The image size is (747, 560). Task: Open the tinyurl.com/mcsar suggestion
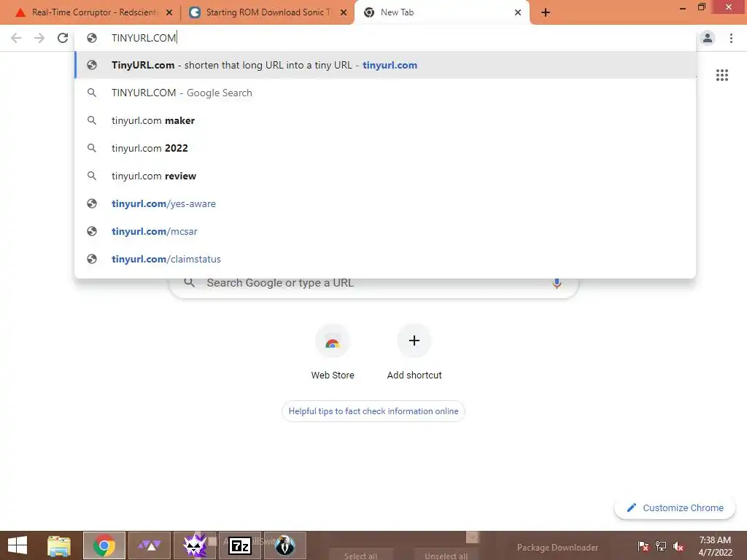[385, 231]
